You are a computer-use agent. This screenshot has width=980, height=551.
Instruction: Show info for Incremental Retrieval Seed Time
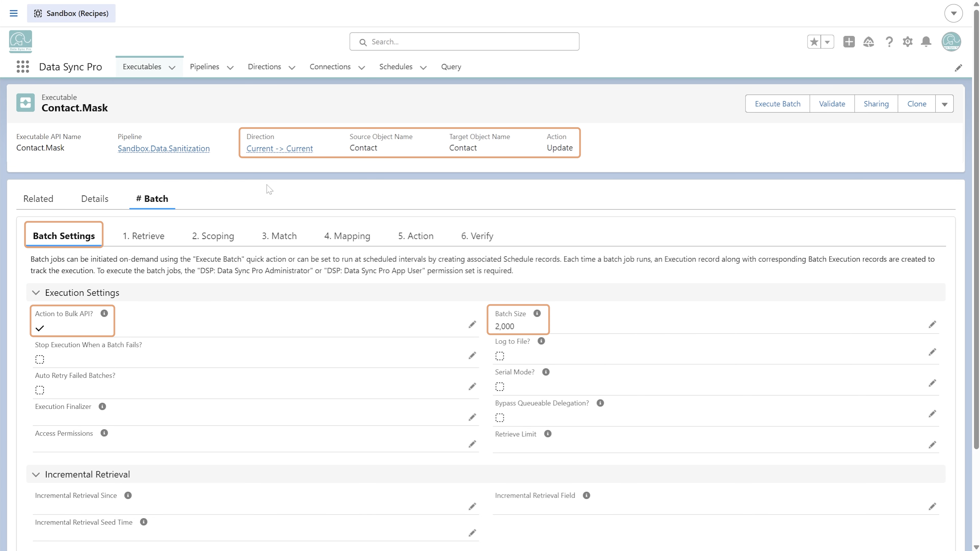[143, 522]
